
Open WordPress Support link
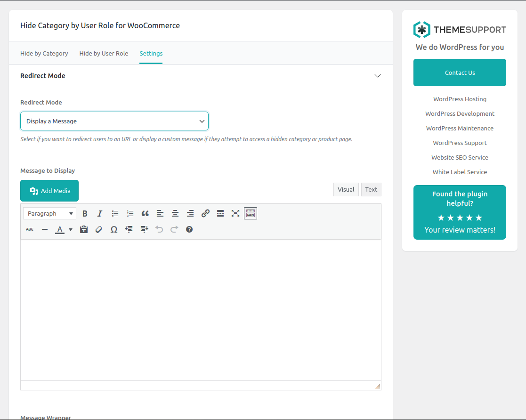(x=460, y=143)
